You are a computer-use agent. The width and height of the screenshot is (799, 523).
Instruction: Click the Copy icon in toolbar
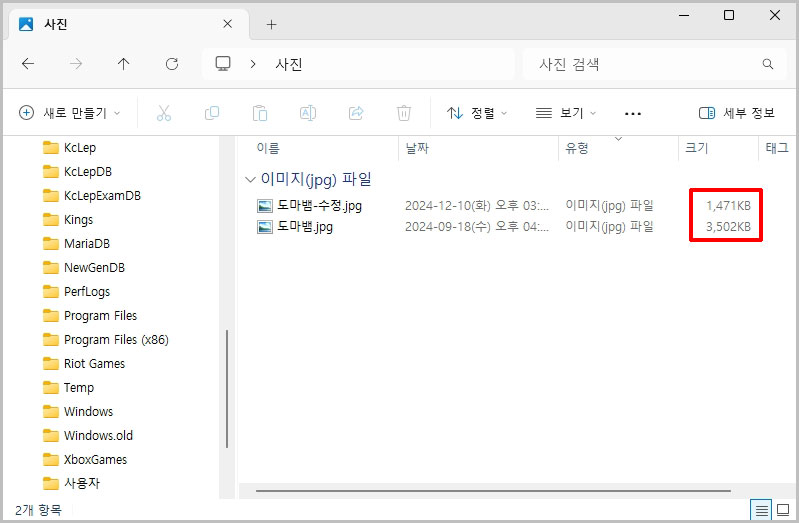tap(212, 113)
